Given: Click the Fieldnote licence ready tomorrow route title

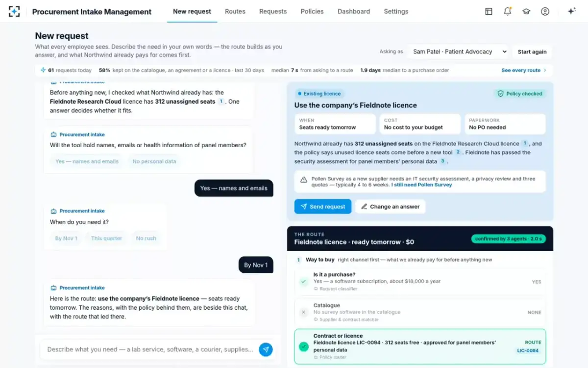Looking at the screenshot, I should coord(354,242).
